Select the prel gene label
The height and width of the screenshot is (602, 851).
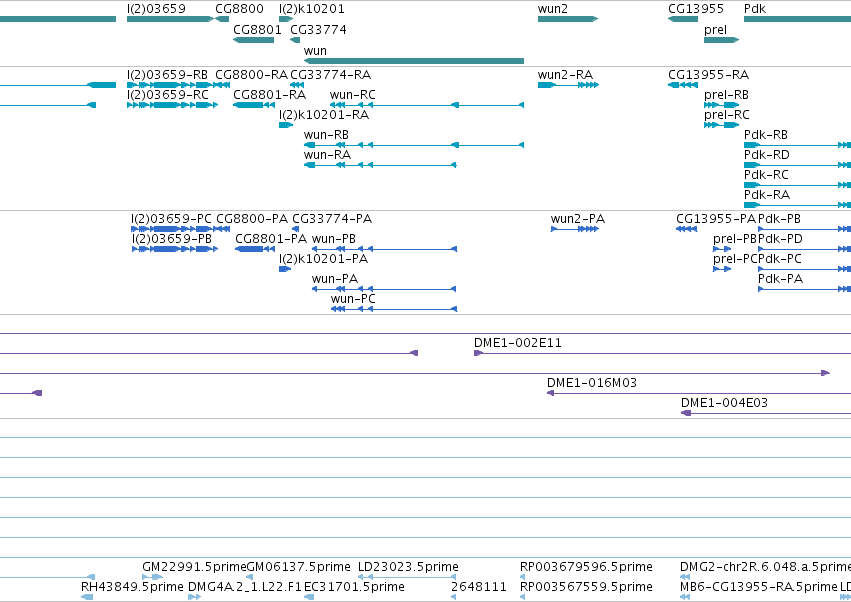715,30
